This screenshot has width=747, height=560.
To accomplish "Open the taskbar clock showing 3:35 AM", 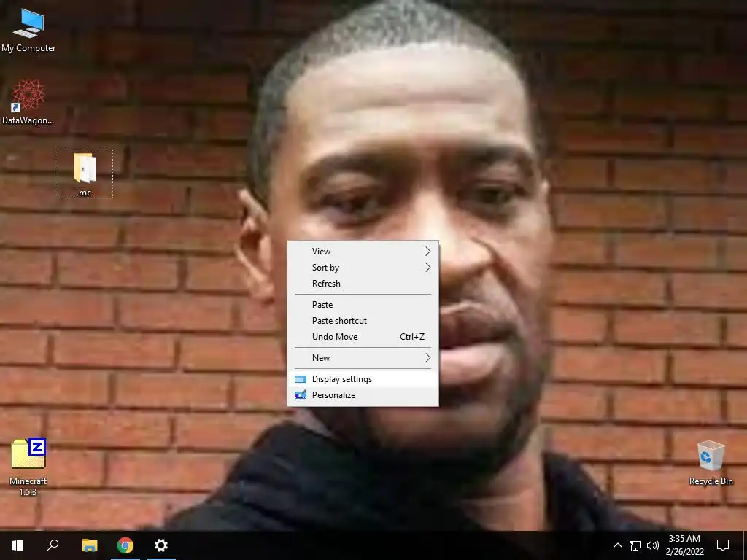I will pyautogui.click(x=684, y=545).
